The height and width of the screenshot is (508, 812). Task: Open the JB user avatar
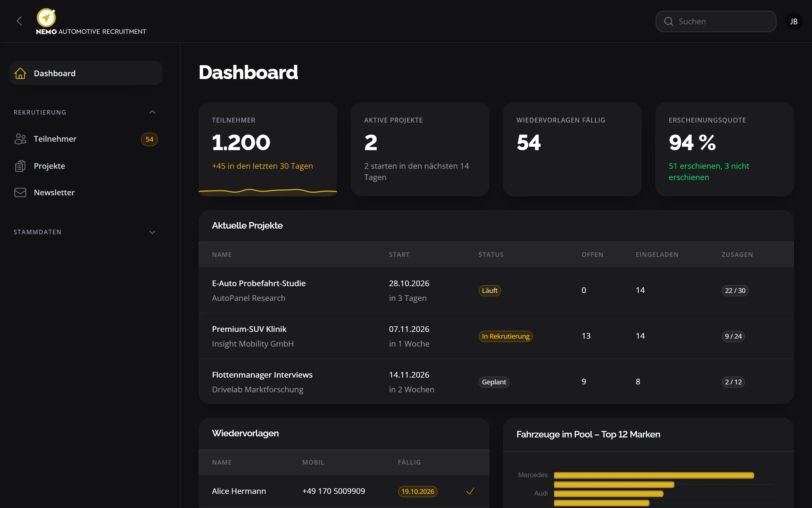(794, 21)
